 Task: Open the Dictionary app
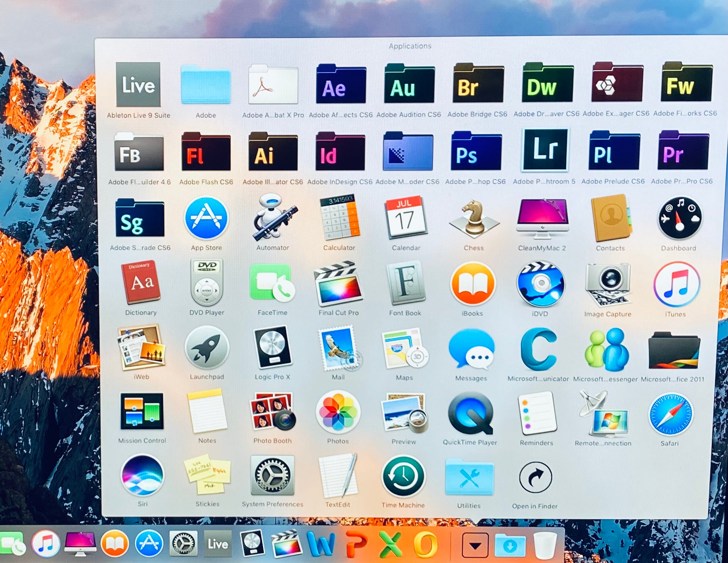pos(141,283)
